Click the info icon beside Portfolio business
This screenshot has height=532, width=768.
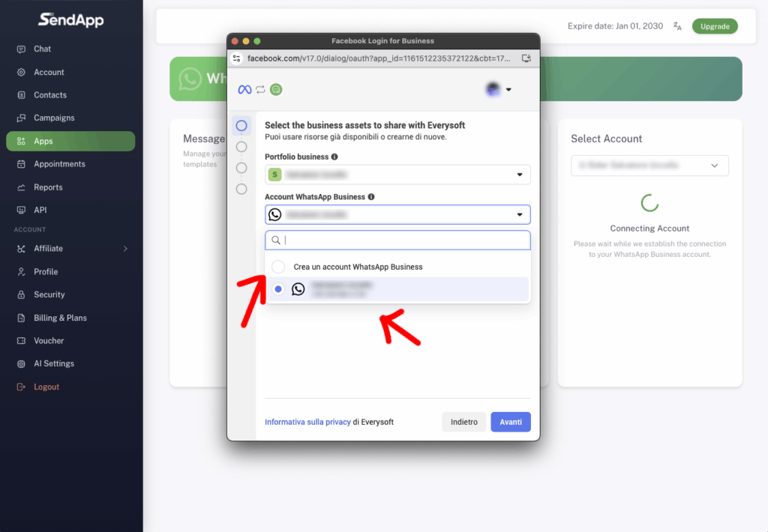point(334,157)
